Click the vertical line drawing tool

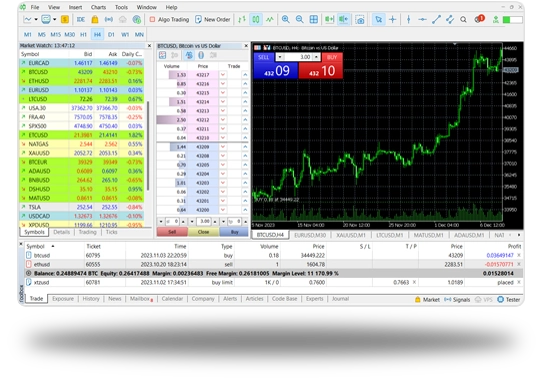pos(408,20)
